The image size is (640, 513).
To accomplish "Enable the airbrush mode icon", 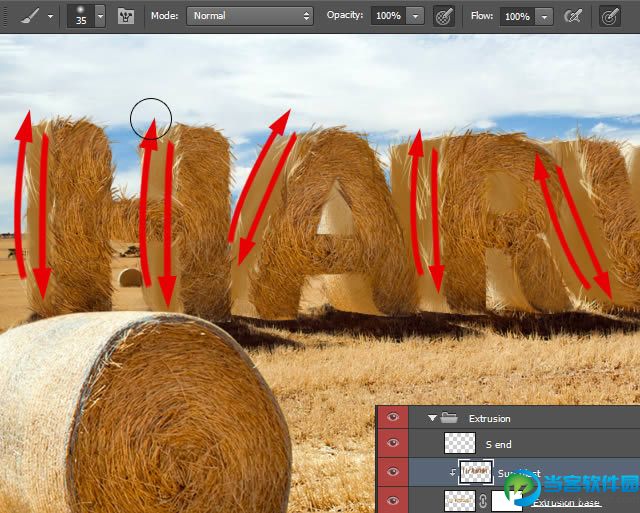I will pos(573,16).
